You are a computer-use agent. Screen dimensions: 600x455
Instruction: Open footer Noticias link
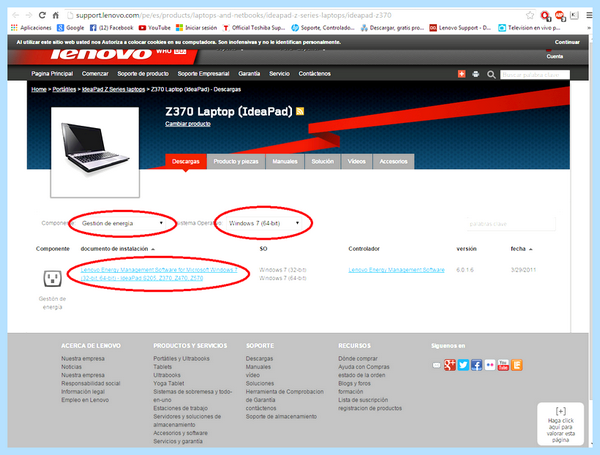[71, 367]
